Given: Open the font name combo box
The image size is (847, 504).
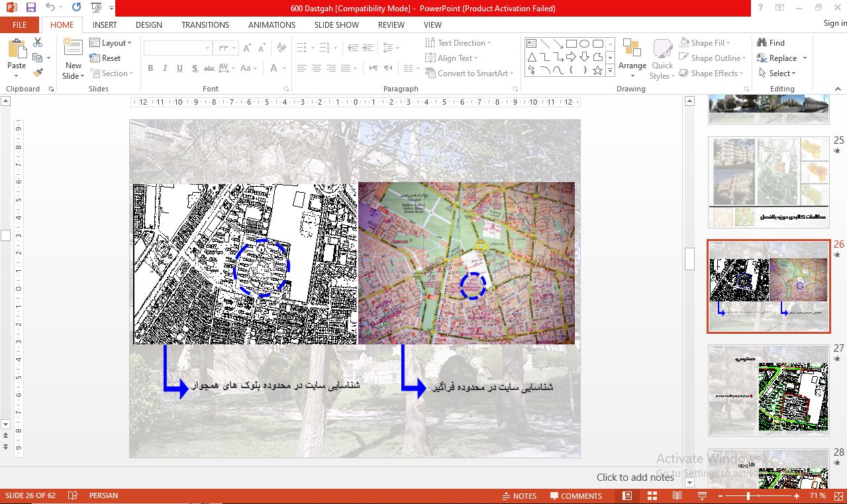Looking at the screenshot, I should coord(177,48).
